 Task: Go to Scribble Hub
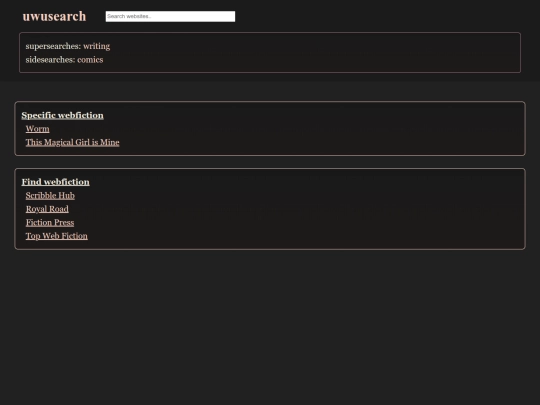pyautogui.click(x=50, y=196)
